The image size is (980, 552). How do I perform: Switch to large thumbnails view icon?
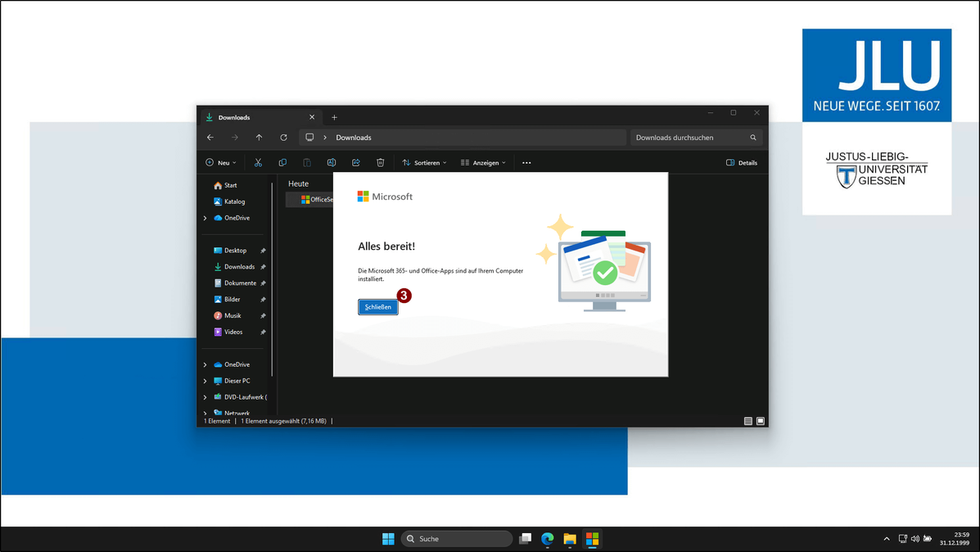[x=761, y=421]
